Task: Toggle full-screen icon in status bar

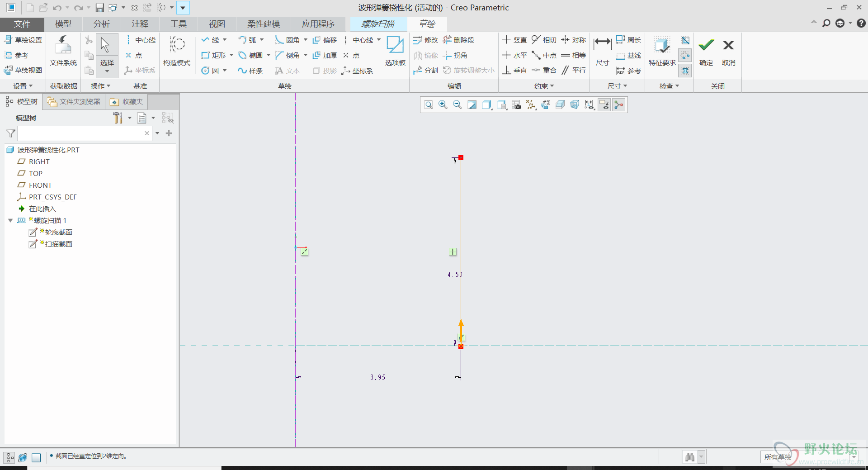Action: coord(36,457)
